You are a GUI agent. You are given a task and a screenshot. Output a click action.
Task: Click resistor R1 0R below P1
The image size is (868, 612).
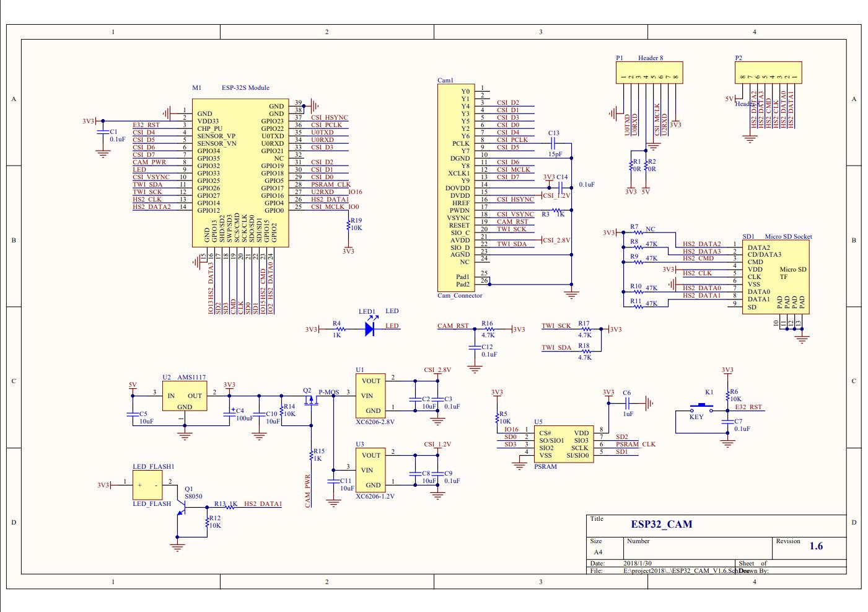[631, 165]
